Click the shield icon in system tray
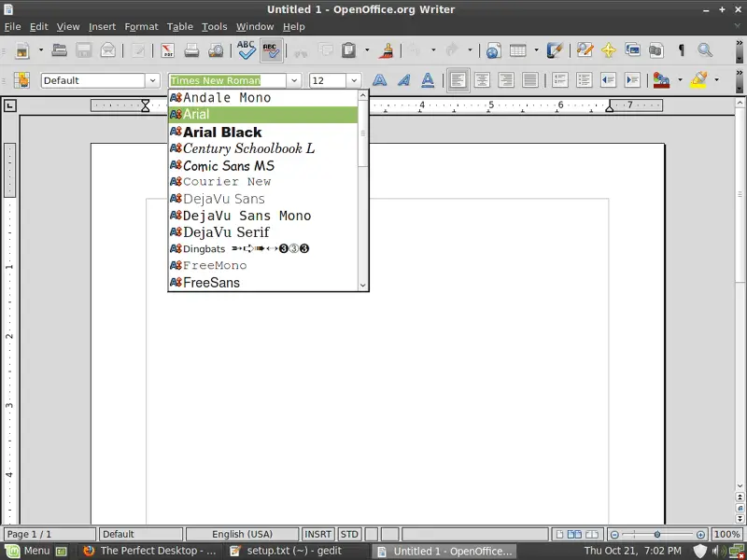 click(699, 551)
